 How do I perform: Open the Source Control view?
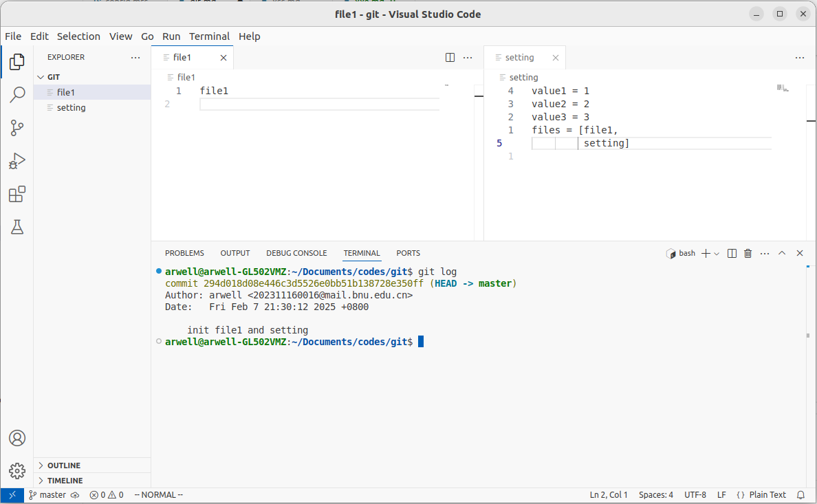(x=17, y=128)
